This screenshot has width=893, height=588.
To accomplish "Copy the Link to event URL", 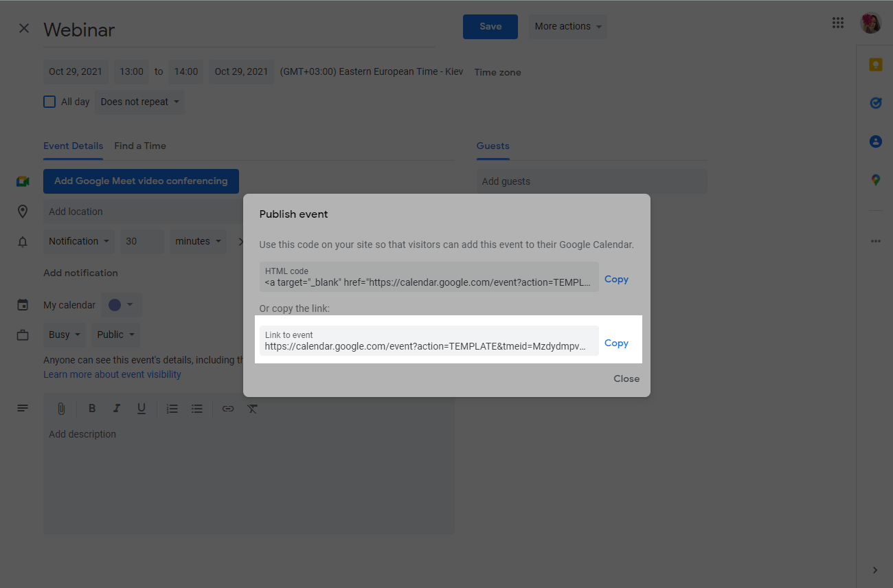I will point(616,343).
